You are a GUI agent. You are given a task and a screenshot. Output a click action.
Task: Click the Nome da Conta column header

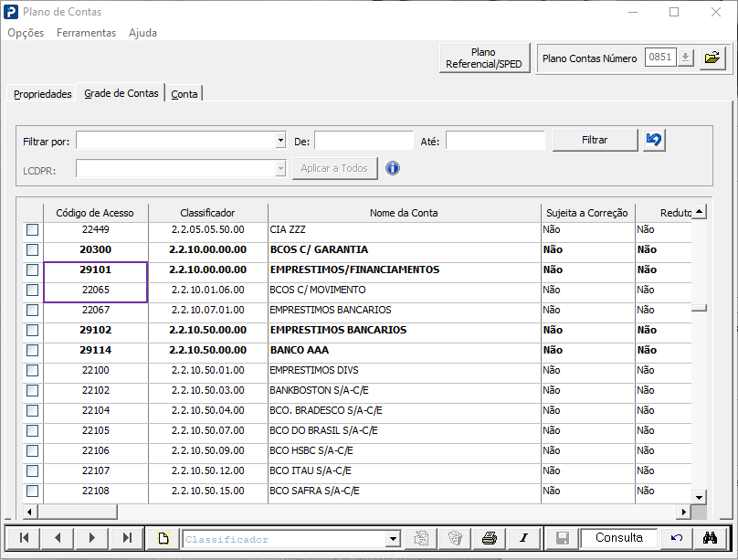point(404,213)
